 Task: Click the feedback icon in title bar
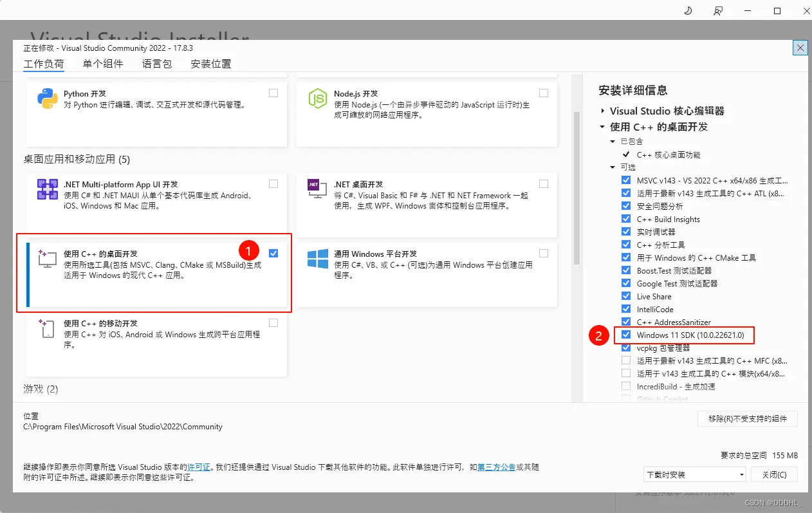coord(718,11)
